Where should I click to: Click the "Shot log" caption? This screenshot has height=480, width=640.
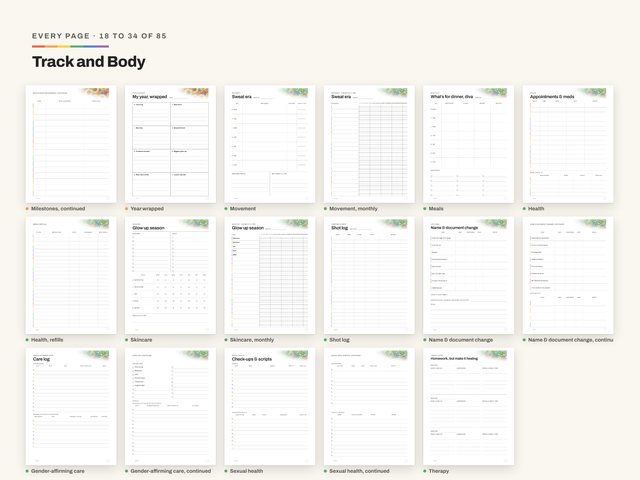(x=339, y=340)
